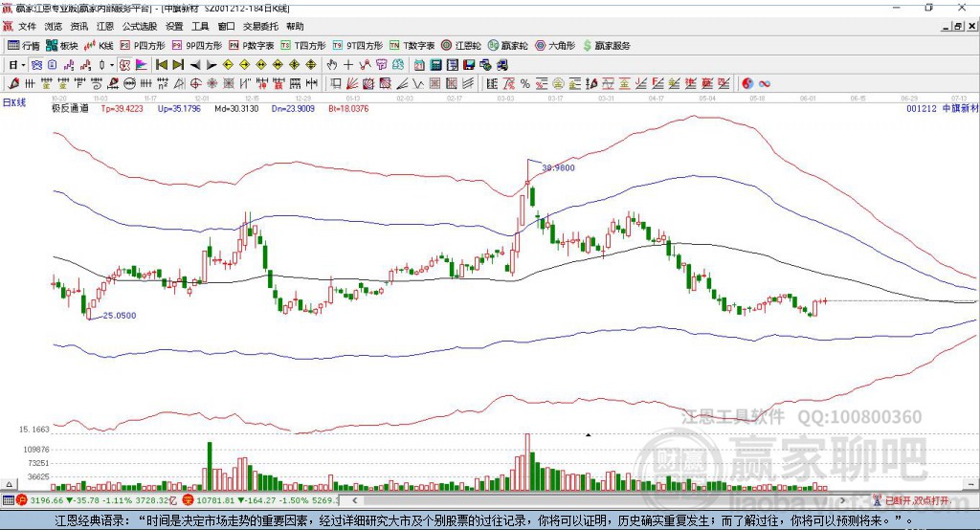Move chart right with black right arrow
This screenshot has height=530, width=980.
point(212,65)
